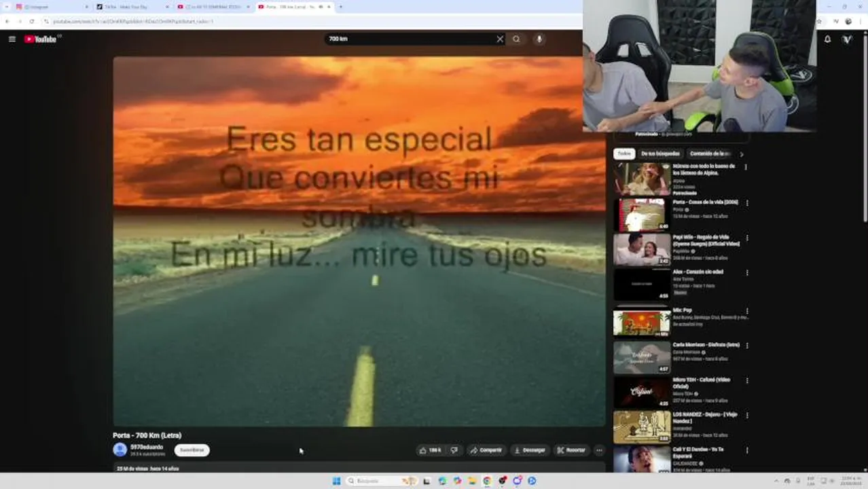Click the search box containing 700 km
The width and height of the screenshot is (868, 489).
coord(410,39)
